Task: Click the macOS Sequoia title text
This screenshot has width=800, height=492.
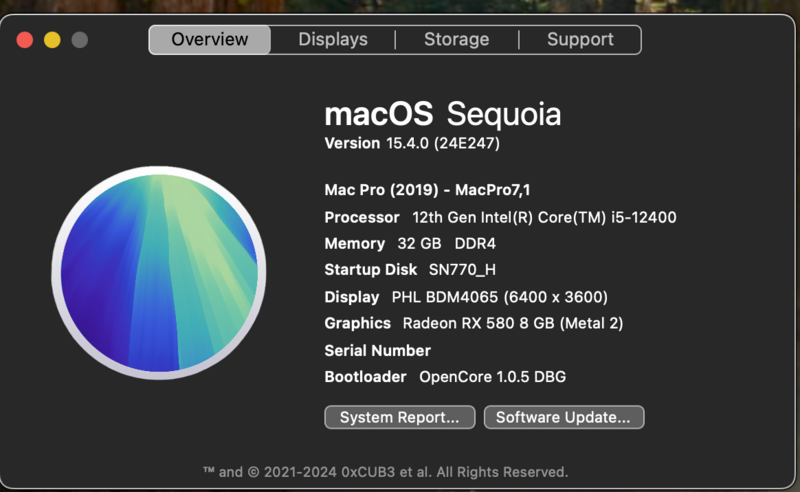Action: coord(443,113)
